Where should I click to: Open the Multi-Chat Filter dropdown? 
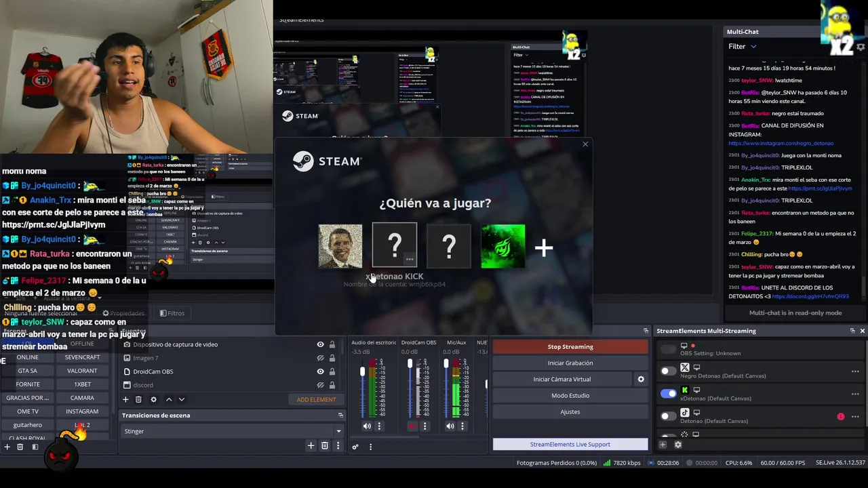tap(743, 46)
